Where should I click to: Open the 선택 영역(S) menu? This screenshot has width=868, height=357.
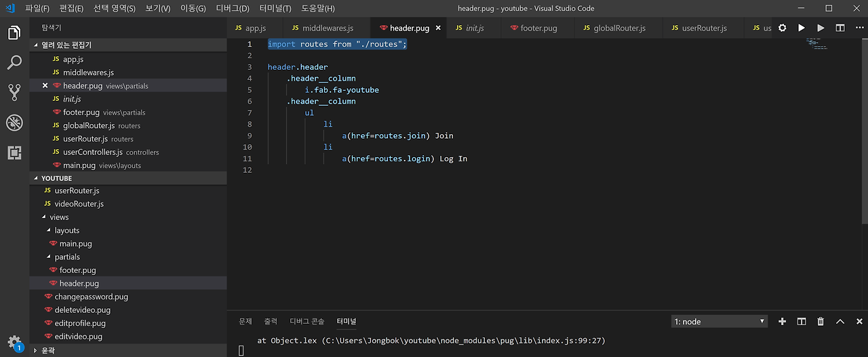point(114,8)
